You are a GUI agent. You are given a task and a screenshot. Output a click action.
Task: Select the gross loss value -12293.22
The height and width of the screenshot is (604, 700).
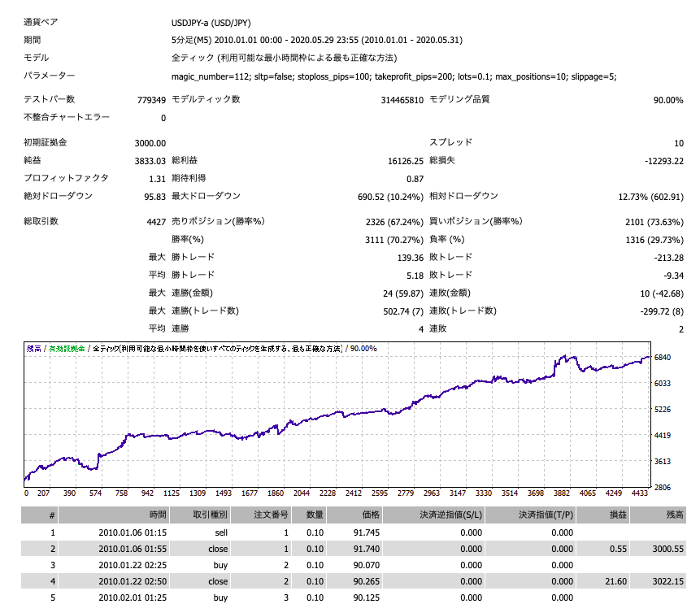pos(664,161)
